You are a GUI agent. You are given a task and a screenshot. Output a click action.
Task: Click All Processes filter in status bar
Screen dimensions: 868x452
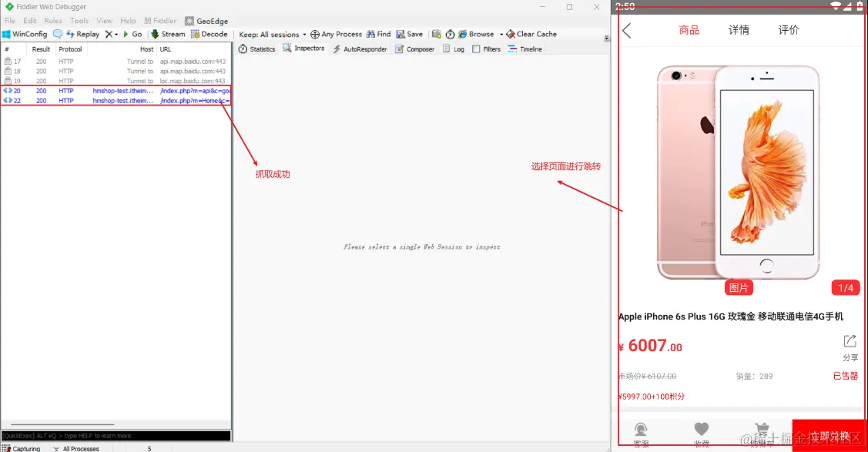(75, 449)
